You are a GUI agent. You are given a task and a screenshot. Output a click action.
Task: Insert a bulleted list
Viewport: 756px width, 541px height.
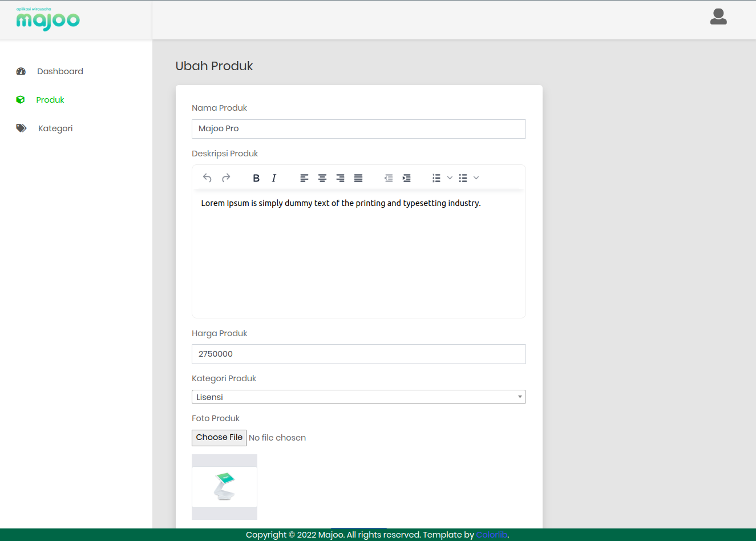click(463, 178)
